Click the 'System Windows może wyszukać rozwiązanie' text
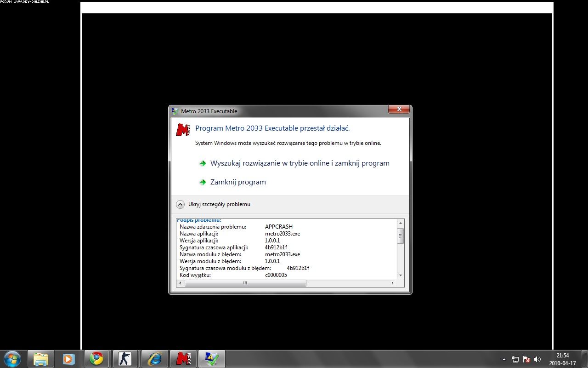 coord(288,143)
